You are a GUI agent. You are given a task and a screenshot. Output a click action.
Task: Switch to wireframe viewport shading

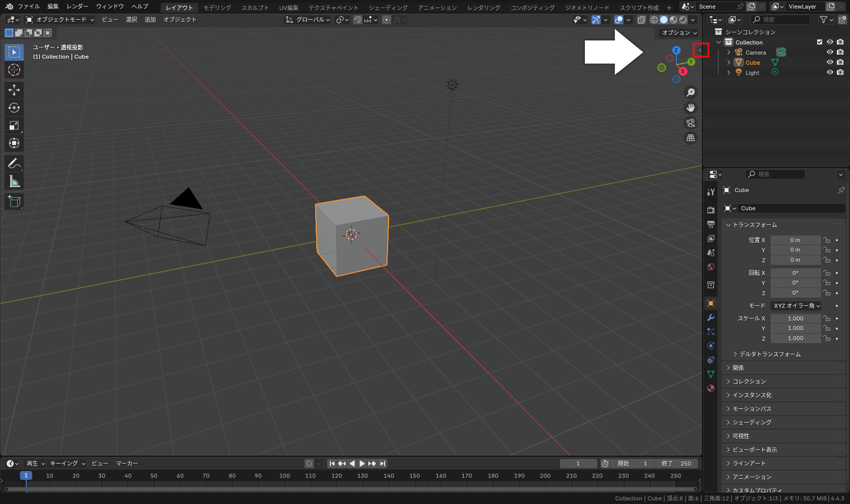(654, 20)
